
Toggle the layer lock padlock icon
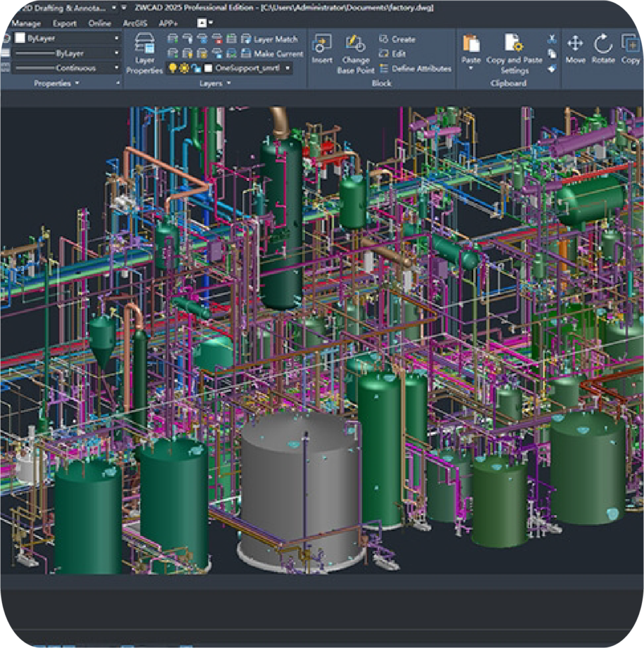point(195,68)
